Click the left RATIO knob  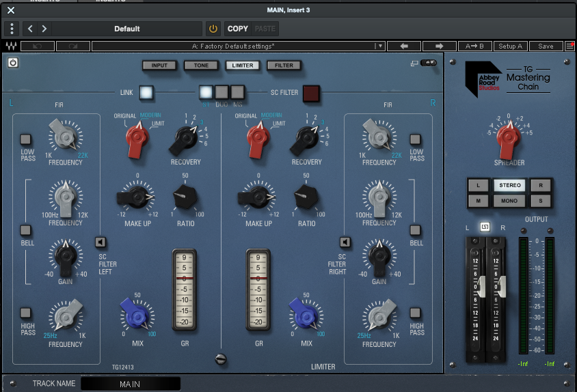(185, 197)
